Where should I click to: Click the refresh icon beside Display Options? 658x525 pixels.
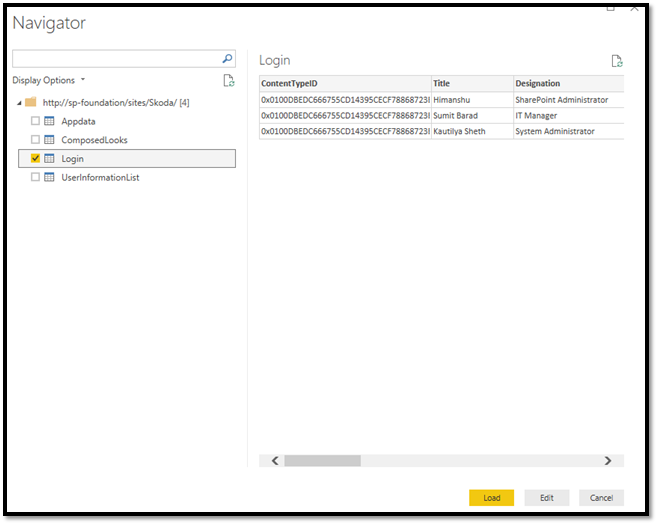228,80
